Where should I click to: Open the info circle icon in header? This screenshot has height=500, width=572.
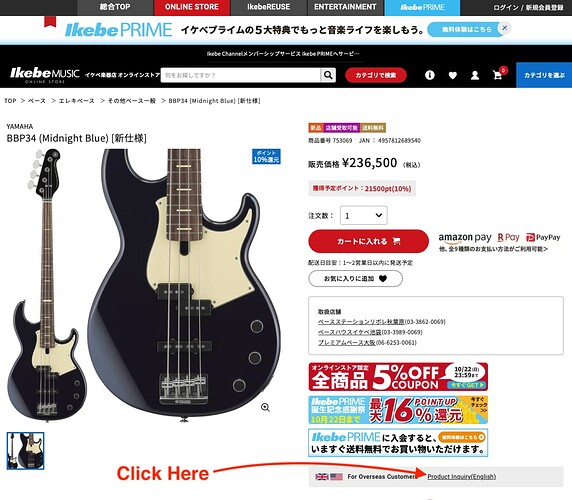point(430,75)
